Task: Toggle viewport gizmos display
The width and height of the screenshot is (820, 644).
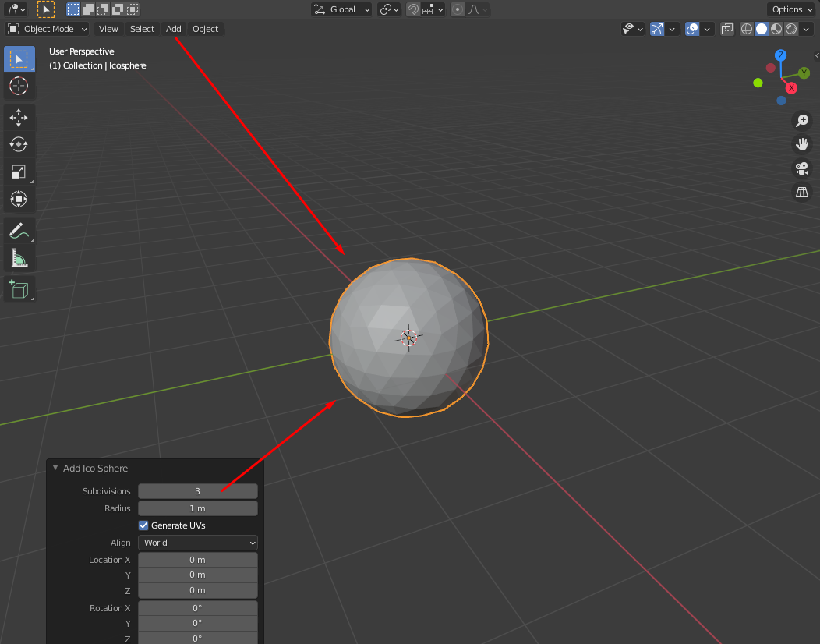Action: tap(657, 30)
